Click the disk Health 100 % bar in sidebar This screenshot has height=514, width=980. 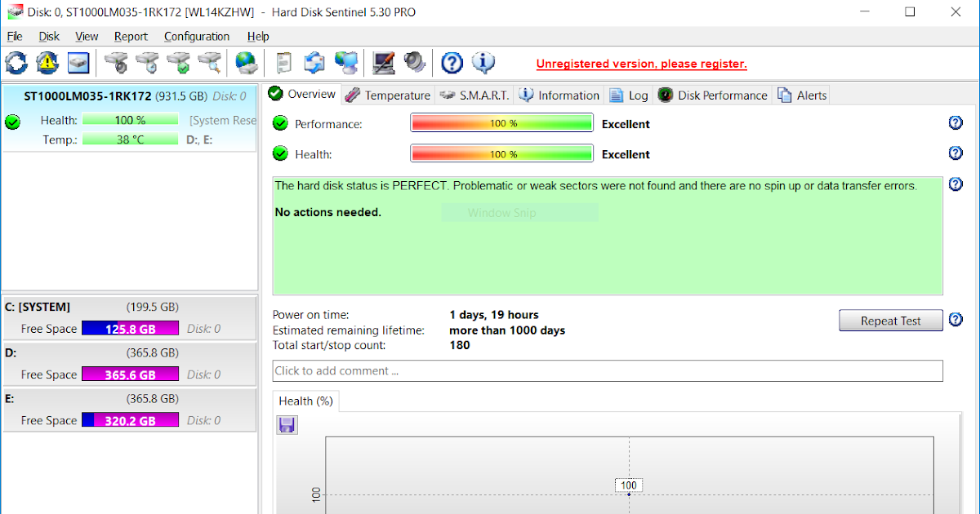130,120
